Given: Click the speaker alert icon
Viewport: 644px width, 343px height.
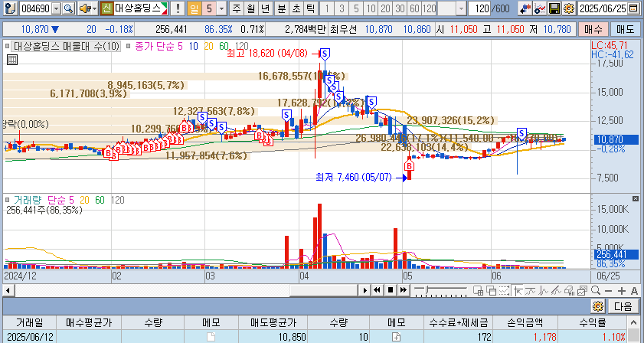Looking at the screenshot, I should [84, 8].
